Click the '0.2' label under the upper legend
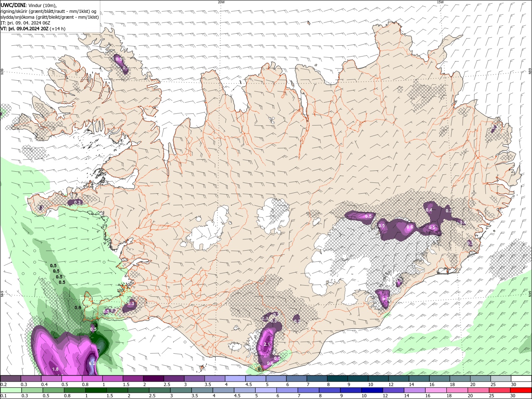532x399 pixels. pos(3,384)
